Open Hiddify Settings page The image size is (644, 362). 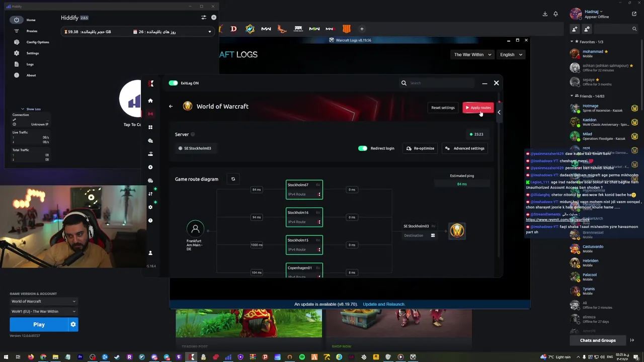click(x=32, y=53)
